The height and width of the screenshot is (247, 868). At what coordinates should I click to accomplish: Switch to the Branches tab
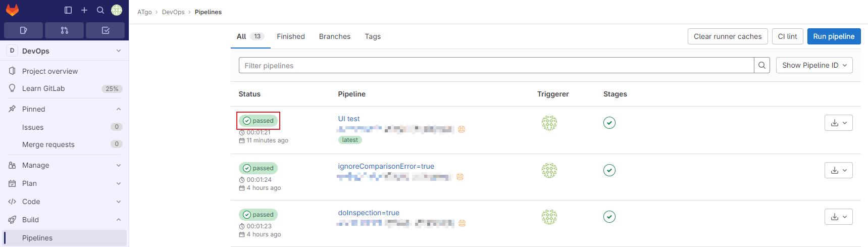pyautogui.click(x=334, y=36)
